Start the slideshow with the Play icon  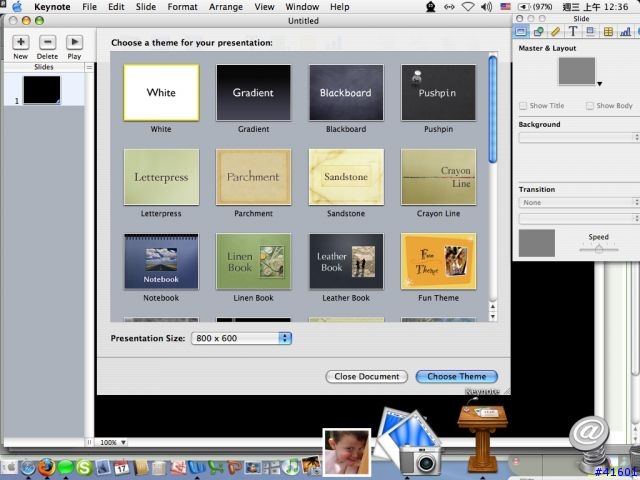[x=74, y=42]
